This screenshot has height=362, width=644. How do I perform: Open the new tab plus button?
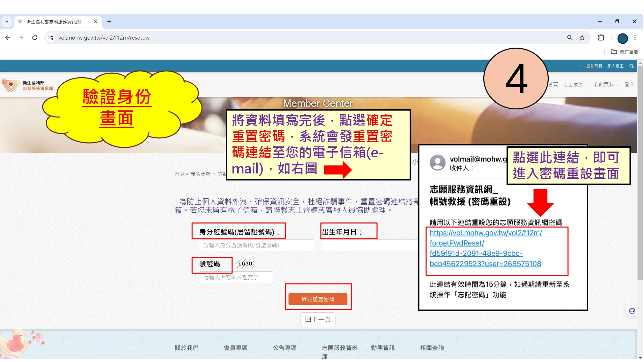[109, 22]
